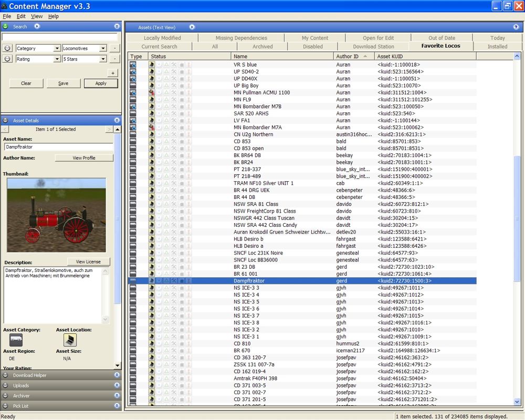Click the green Search panel indicator icon
This screenshot has width=525, height=420.
click(x=6, y=26)
